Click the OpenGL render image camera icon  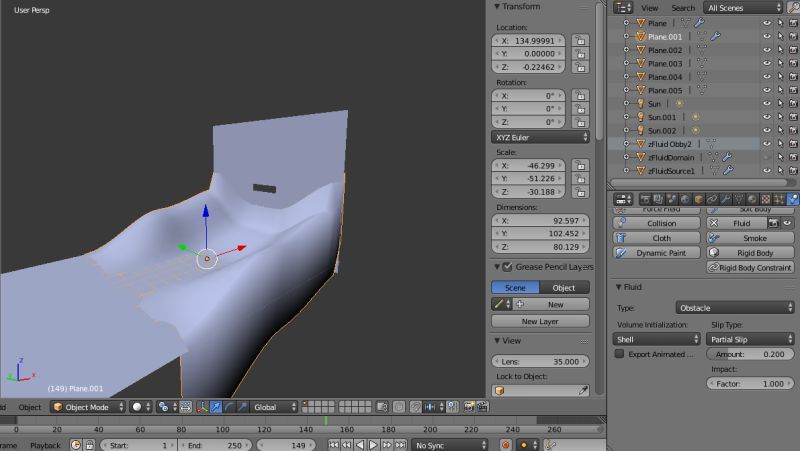(469, 407)
